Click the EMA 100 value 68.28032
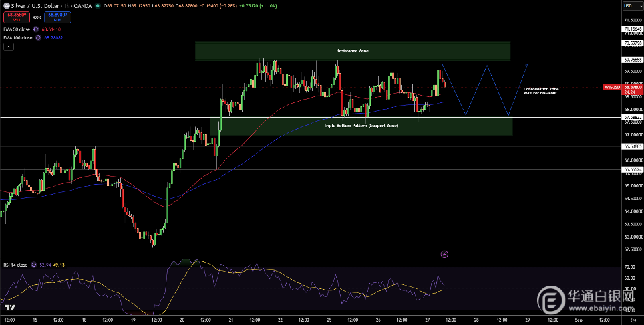This screenshot has width=644, height=325. (53, 38)
